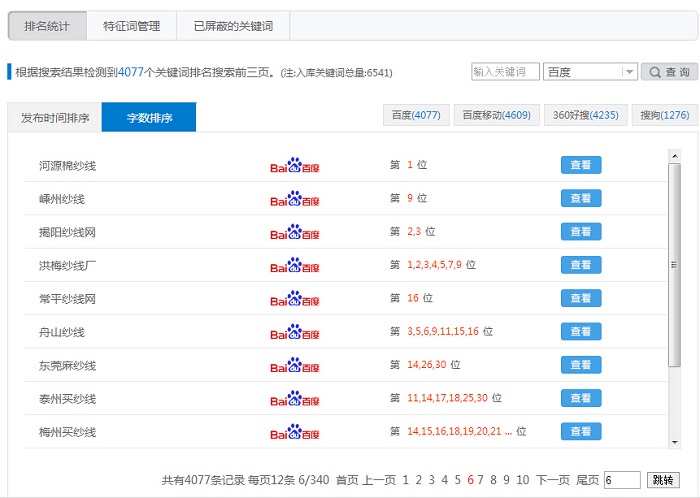The width and height of the screenshot is (700, 498).
Task: Go to 下一页 in pagination
Action: [x=553, y=480]
